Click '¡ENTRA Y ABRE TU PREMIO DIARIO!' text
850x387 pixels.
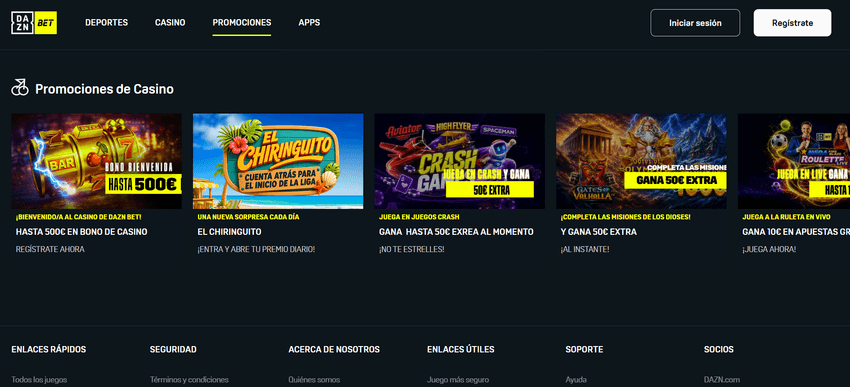tap(256, 249)
